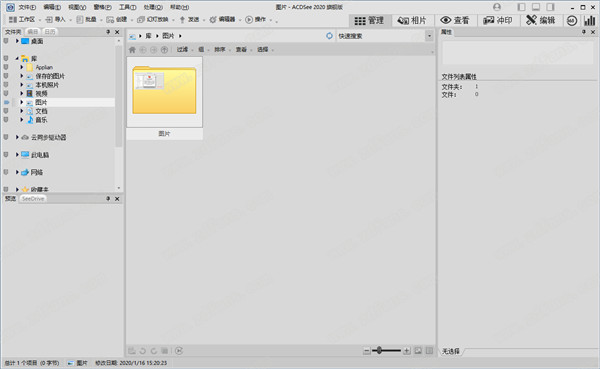Image resolution: width=600 pixels, height=369 pixels.
Task: Click the zoom out minus button
Action: (367, 351)
